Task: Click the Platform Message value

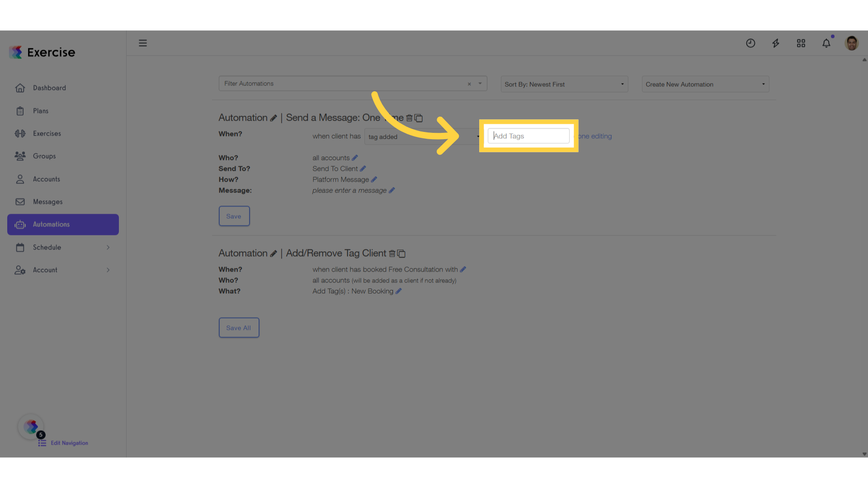Action: pos(340,179)
